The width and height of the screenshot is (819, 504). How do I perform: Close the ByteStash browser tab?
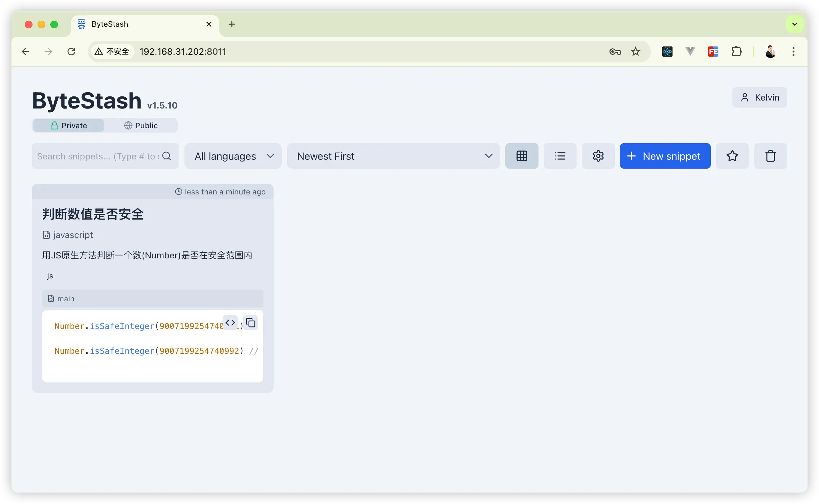click(209, 24)
